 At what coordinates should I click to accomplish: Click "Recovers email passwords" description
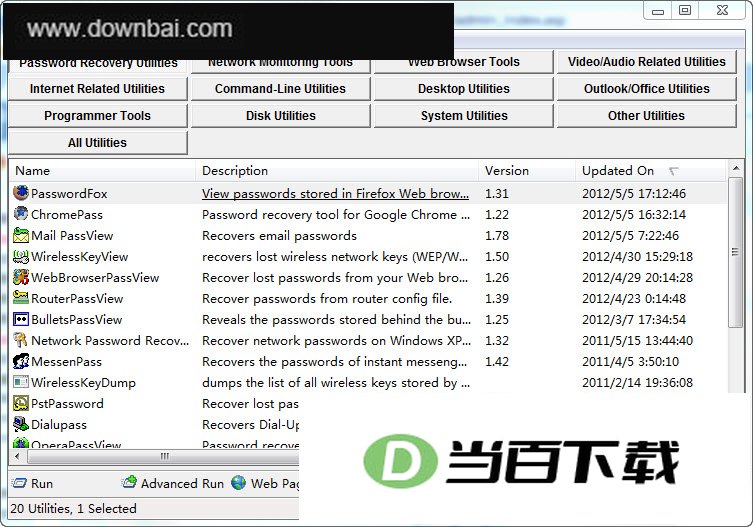tap(279, 236)
